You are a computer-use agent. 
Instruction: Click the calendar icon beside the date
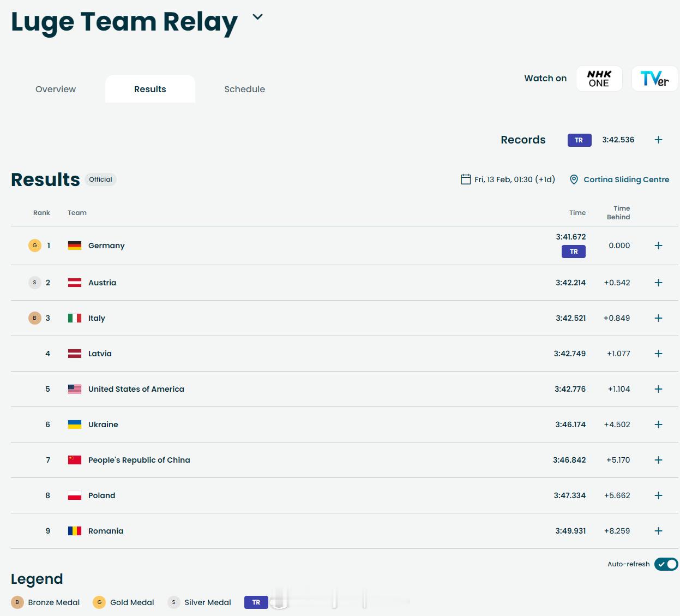(466, 180)
